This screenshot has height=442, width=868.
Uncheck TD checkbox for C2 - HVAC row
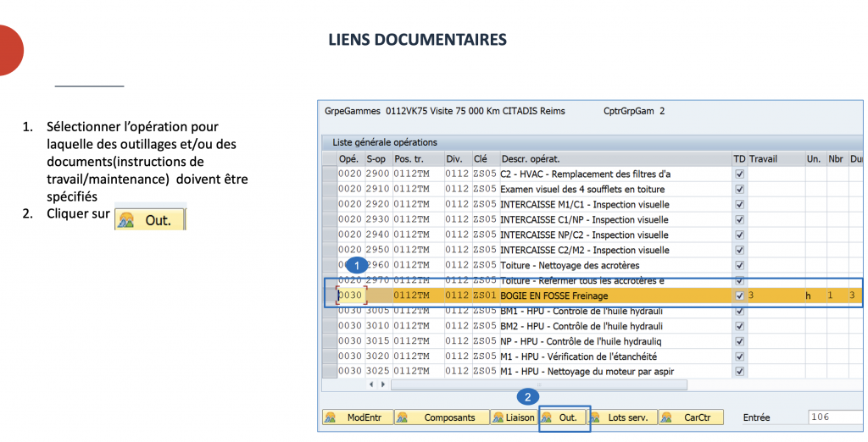[x=739, y=174]
